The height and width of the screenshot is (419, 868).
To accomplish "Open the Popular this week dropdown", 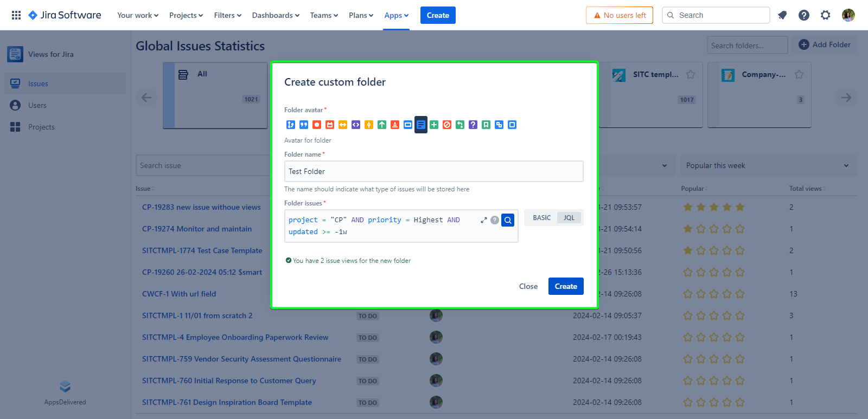I will 768,165.
